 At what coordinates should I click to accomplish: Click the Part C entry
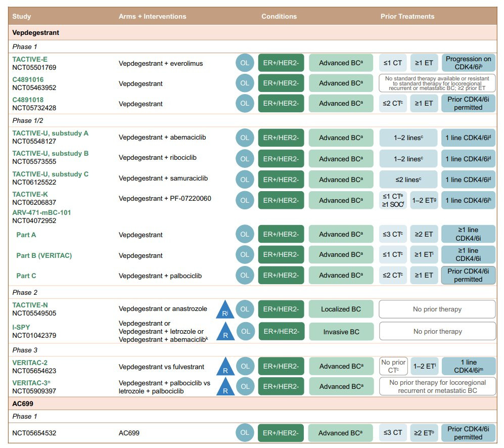(26, 276)
